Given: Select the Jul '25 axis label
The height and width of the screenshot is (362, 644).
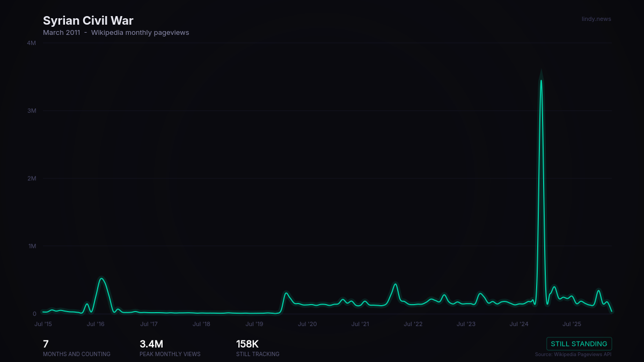Looking at the screenshot, I should (572, 324).
